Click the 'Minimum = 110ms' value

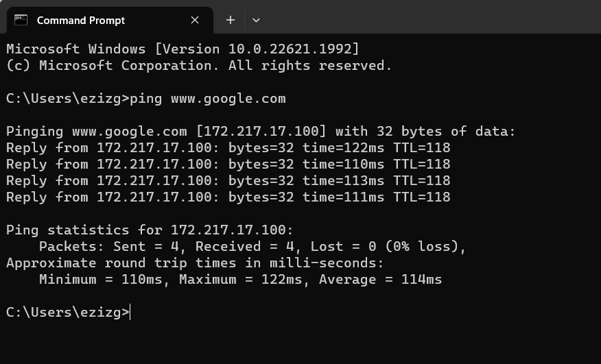click(x=104, y=280)
